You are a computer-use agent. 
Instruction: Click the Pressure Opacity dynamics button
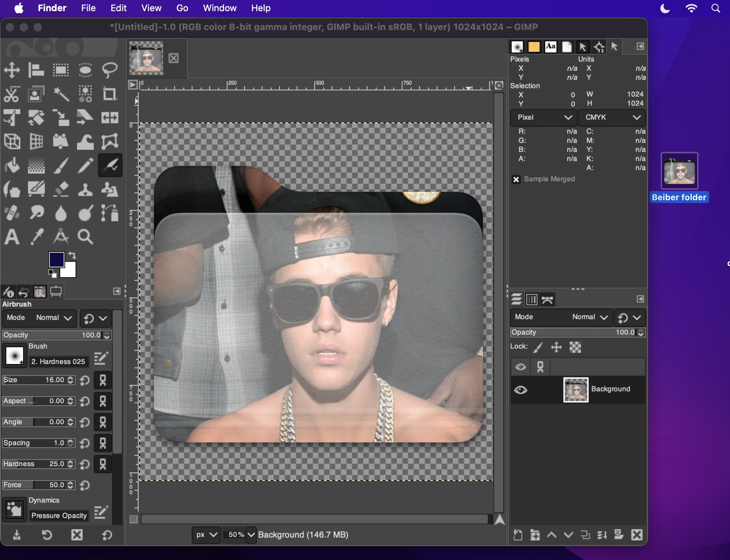tap(58, 515)
